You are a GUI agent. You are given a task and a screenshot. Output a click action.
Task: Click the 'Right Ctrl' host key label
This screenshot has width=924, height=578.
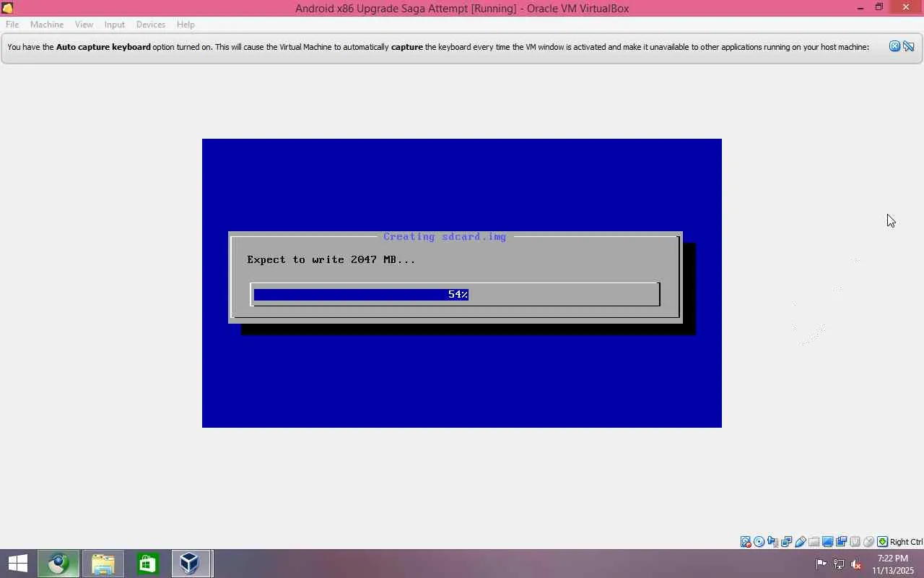tap(906, 542)
